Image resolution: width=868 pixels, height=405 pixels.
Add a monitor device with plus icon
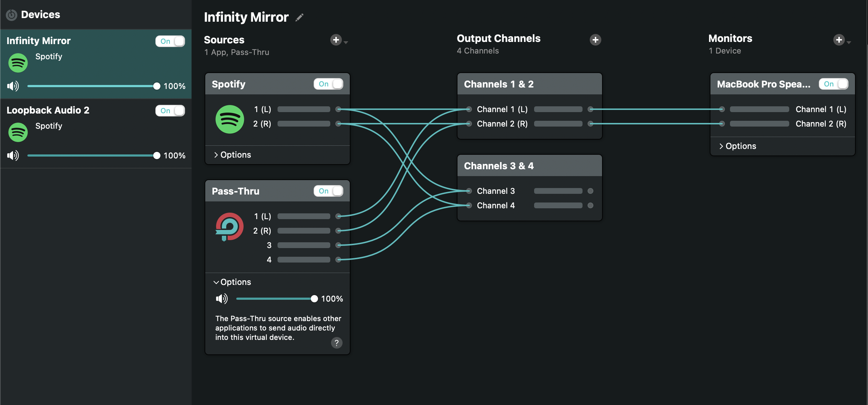[839, 40]
